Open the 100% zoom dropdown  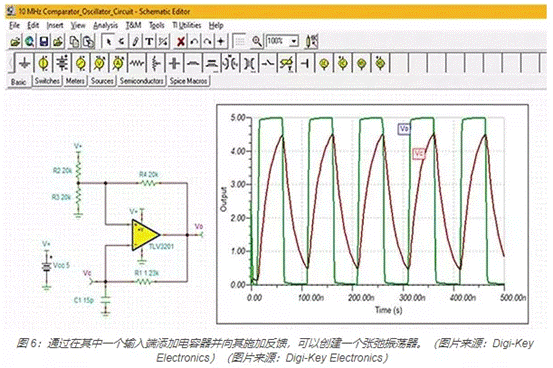(294, 42)
